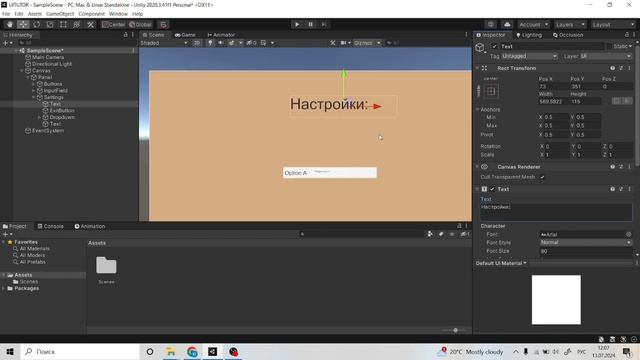Toggle the Hierarchy panel lock icon
The image size is (640, 360).
[x=125, y=35]
